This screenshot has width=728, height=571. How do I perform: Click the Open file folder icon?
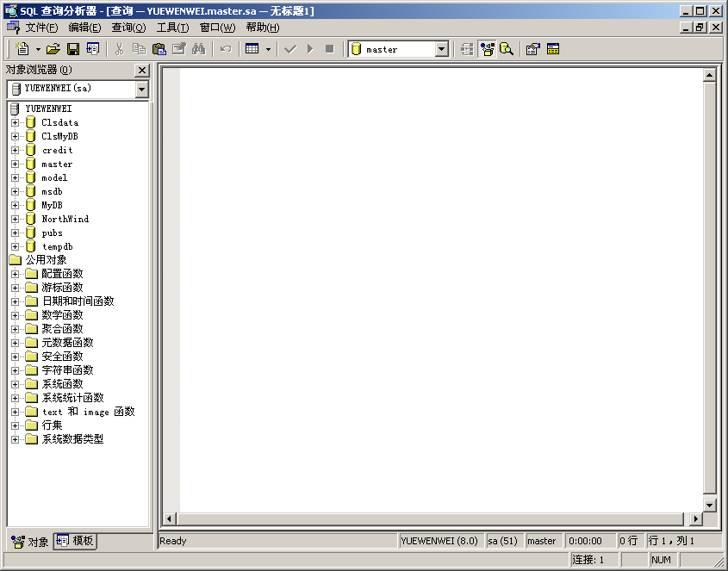click(x=53, y=49)
